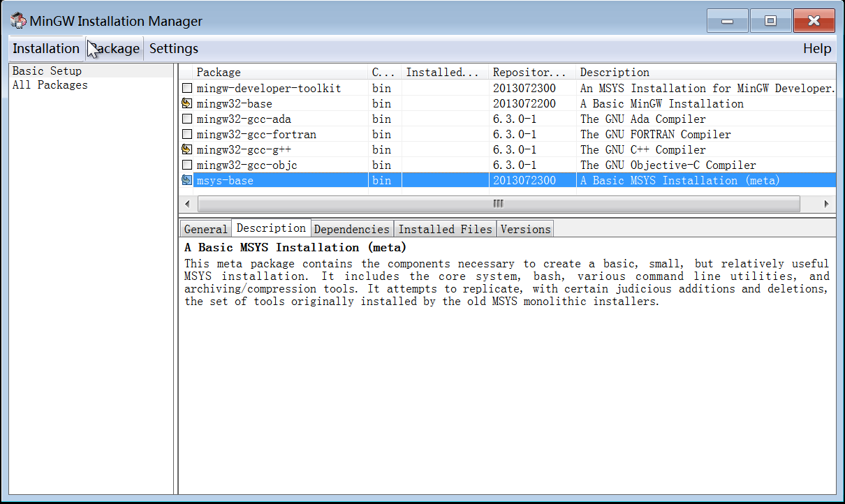
Task: Open the Settings menu
Action: 174,48
